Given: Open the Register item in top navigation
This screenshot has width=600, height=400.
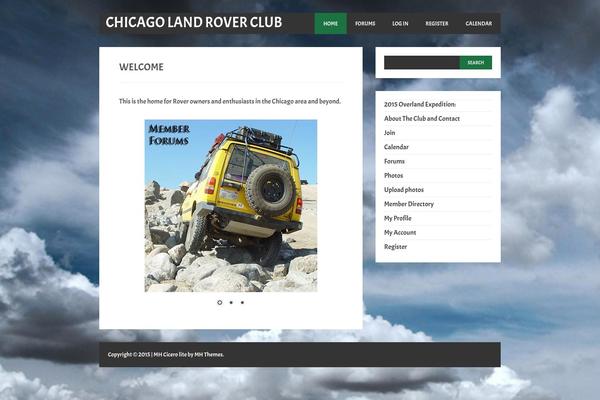Looking at the screenshot, I should (x=437, y=23).
